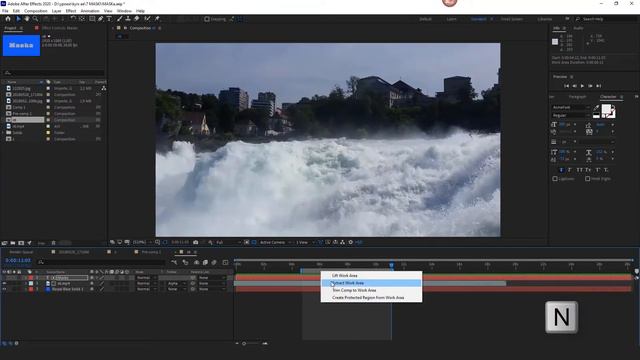Toggle Hindi Digits checkbox in Character panel
Screen dimensions: 640x360
tap(587, 179)
